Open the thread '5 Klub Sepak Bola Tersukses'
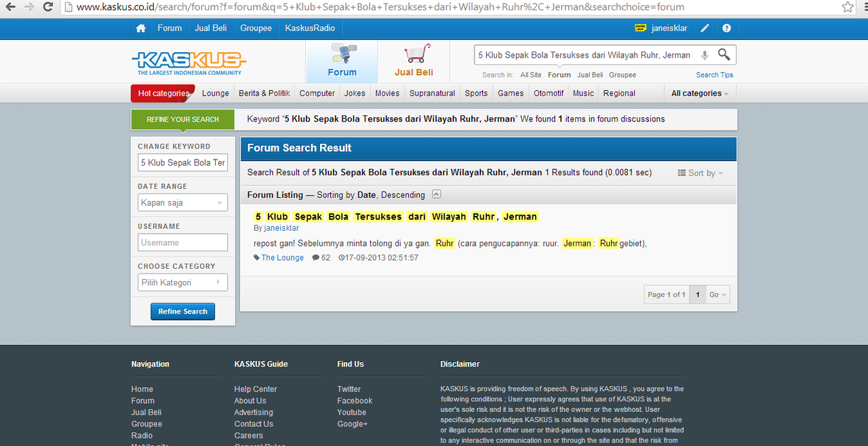 396,217
